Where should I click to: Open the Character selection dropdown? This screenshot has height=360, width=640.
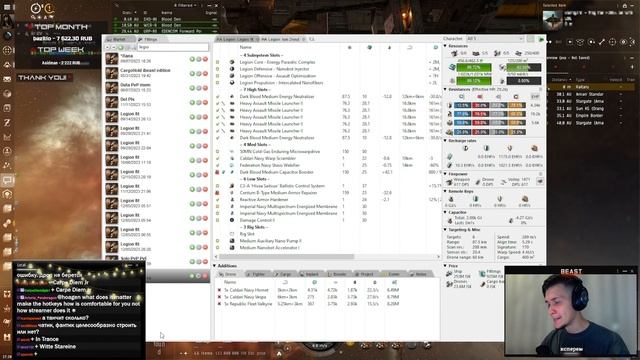pos(495,39)
